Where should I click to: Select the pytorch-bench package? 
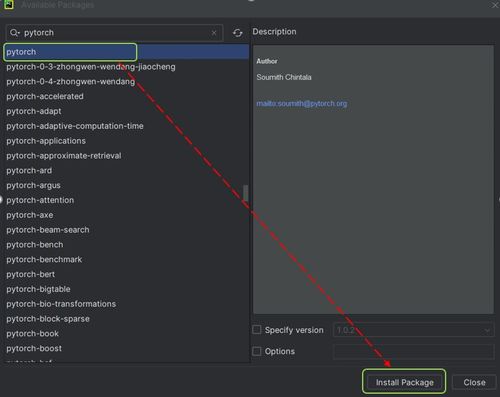tap(126, 245)
